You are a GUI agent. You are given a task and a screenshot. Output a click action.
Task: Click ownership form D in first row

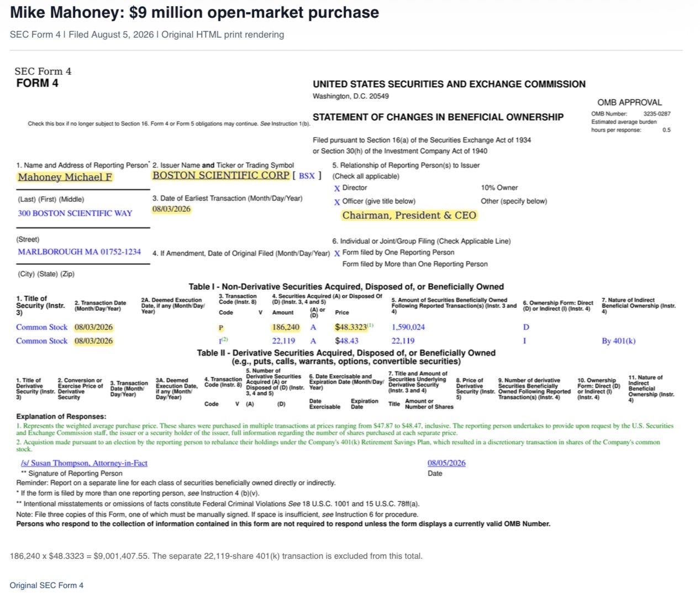click(x=526, y=327)
